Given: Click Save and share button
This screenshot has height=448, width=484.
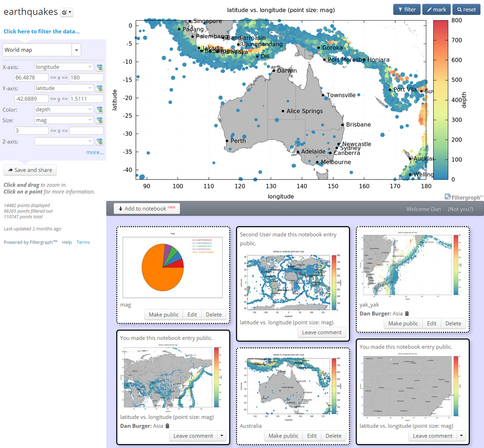Looking at the screenshot, I should 30,170.
